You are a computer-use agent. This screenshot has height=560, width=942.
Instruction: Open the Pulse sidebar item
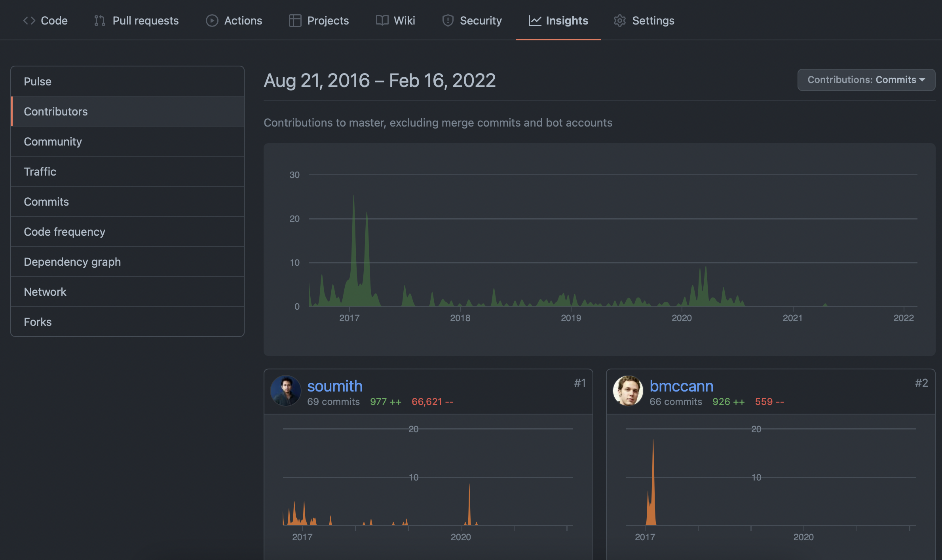click(38, 81)
